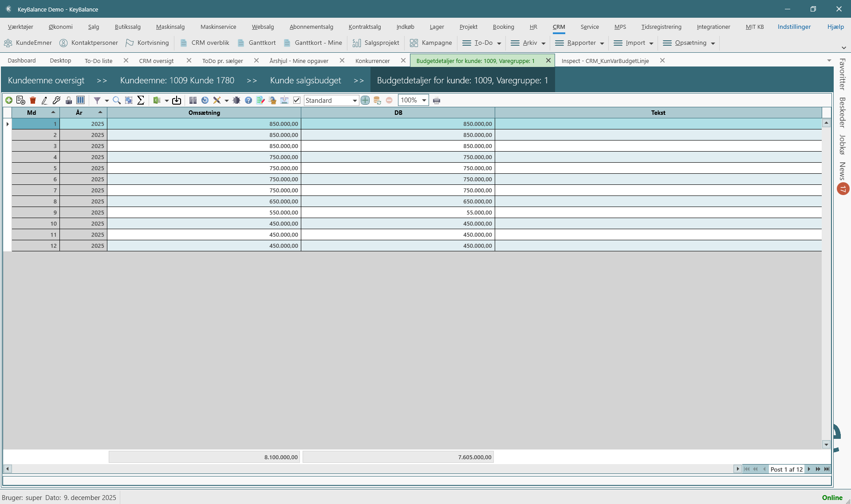Click the Salgsprojekt button
The image size is (851, 504).
click(376, 43)
